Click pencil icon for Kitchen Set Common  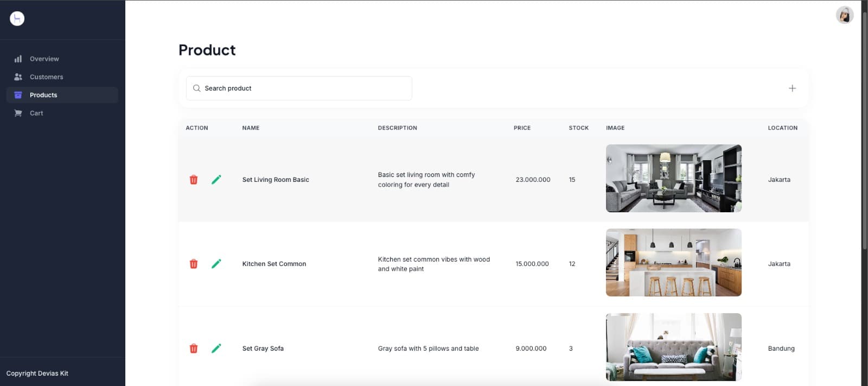(x=216, y=264)
